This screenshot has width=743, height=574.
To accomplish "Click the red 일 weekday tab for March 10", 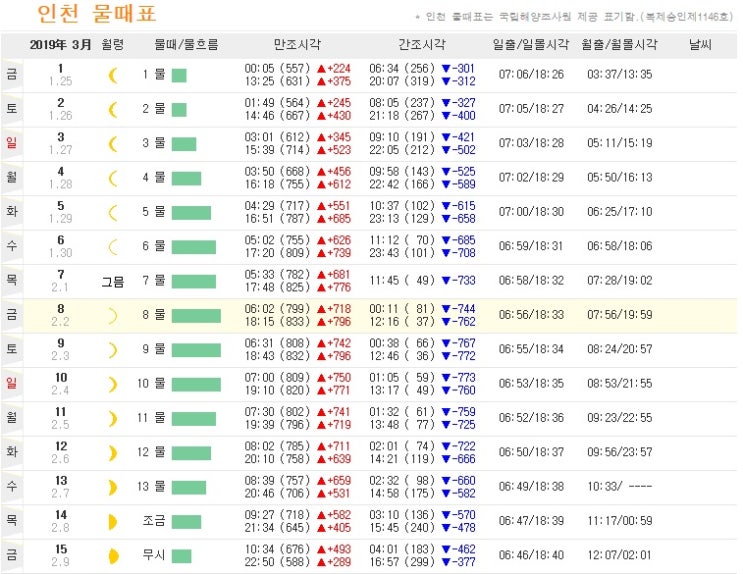I will (11, 383).
